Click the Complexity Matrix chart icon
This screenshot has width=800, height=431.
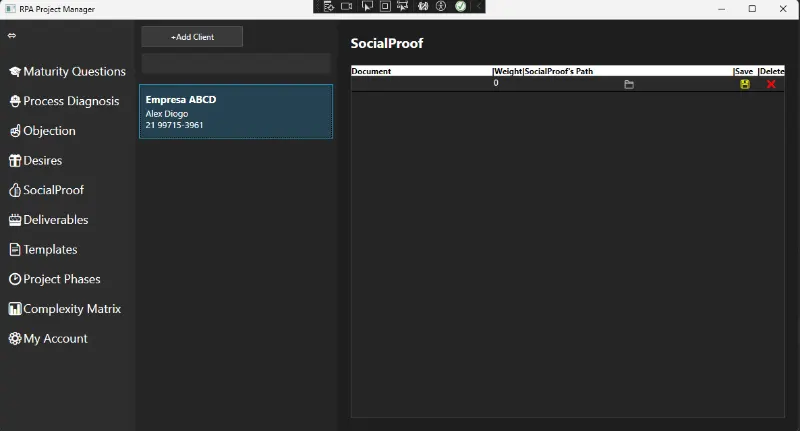(x=15, y=309)
